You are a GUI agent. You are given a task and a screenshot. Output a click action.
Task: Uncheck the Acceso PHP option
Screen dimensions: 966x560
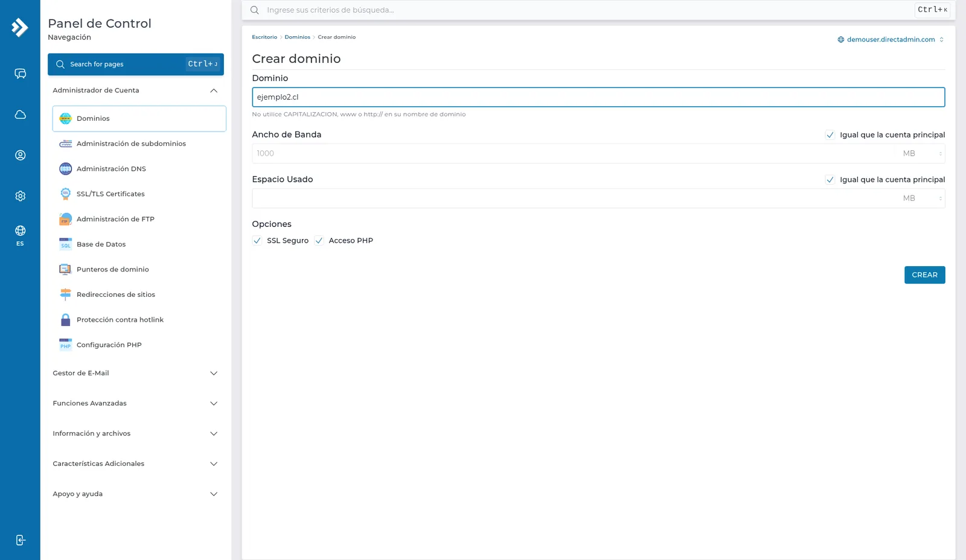(x=319, y=241)
